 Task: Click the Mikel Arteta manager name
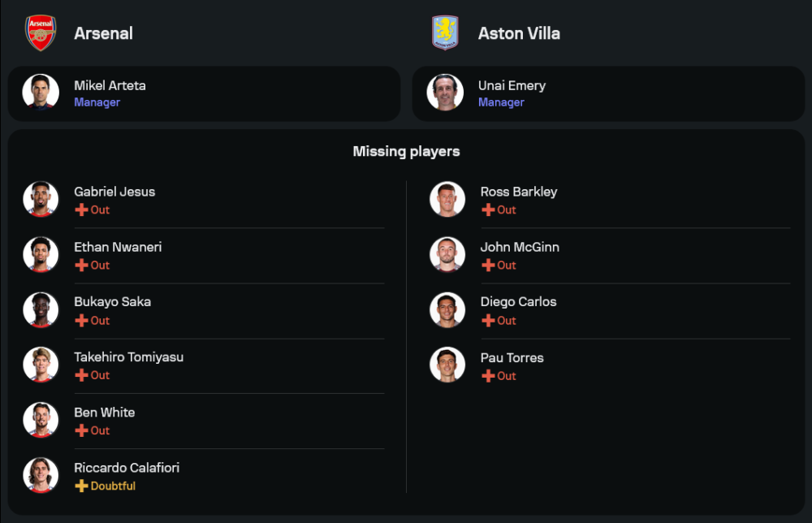coord(110,85)
